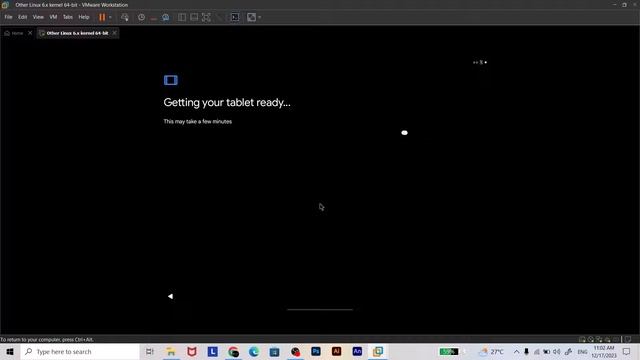This screenshot has height=360, width=640.
Task: Click the unity mode toolbar icon
Action: click(x=220, y=17)
